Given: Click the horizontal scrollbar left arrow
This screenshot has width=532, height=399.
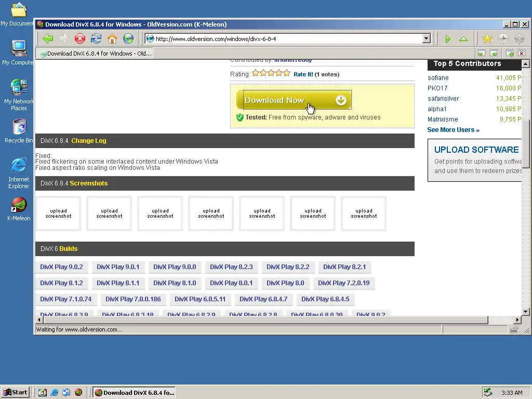Looking at the screenshot, I should point(39,320).
